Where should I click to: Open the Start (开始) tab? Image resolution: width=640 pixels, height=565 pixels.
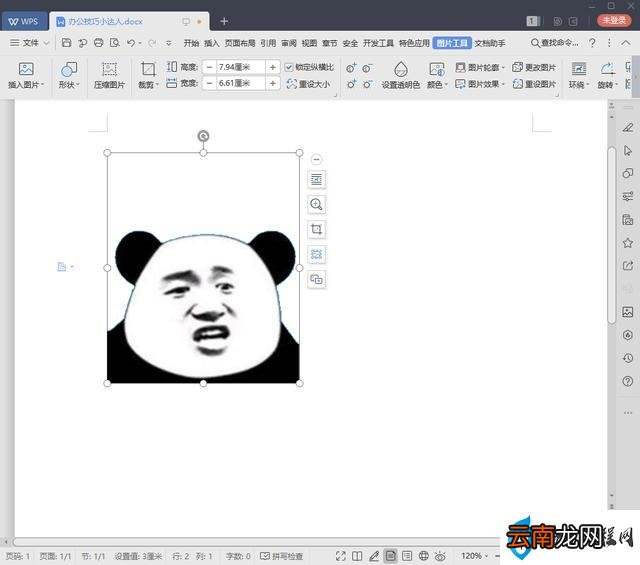(191, 43)
